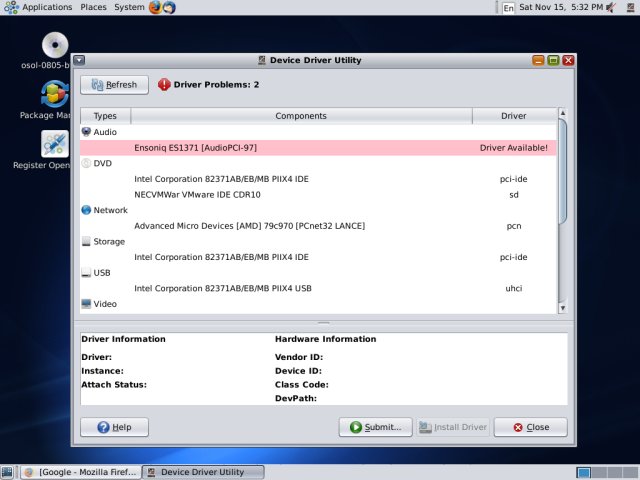Viewport: 640px width, 480px height.
Task: Click the Submit... button
Action: click(x=376, y=427)
